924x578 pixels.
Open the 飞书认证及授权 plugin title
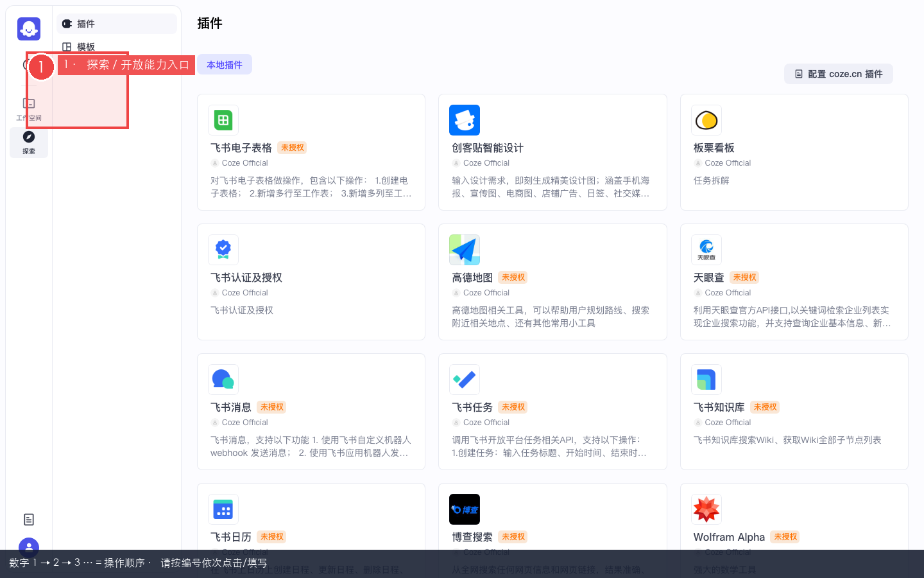pos(246,277)
